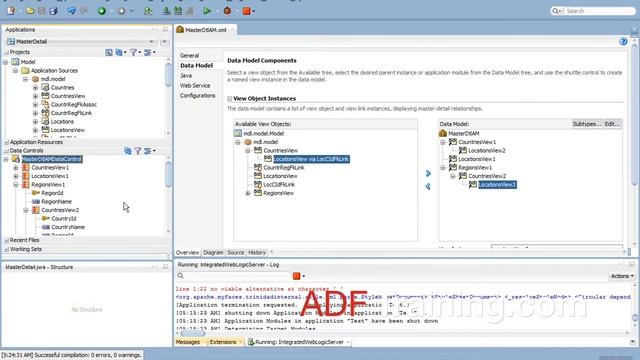The image size is (640, 360).
Task: Expand the Countries node in Projects
Action: (36, 88)
